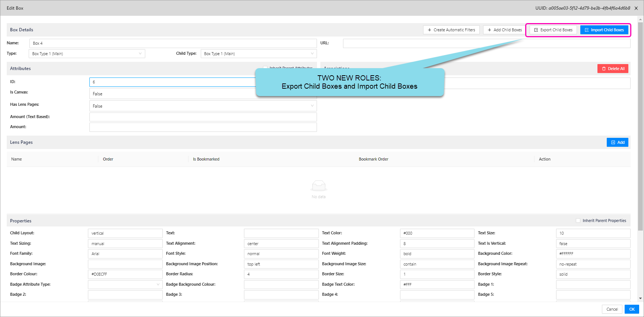
Task: Click the Order column header
Action: [x=108, y=159]
